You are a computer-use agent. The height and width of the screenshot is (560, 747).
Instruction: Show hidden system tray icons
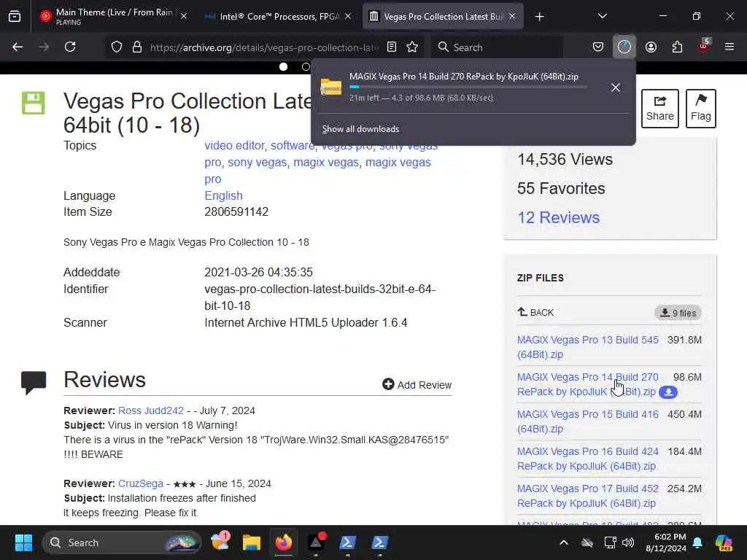(564, 542)
